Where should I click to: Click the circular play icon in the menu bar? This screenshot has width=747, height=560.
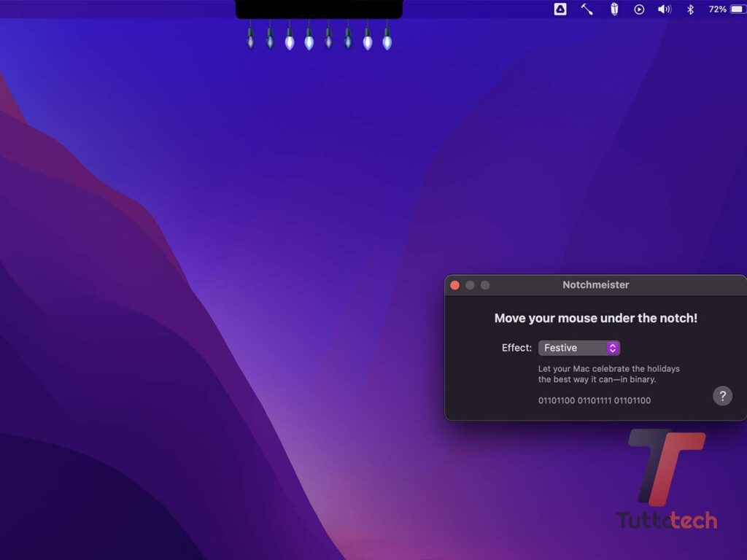[x=639, y=9]
